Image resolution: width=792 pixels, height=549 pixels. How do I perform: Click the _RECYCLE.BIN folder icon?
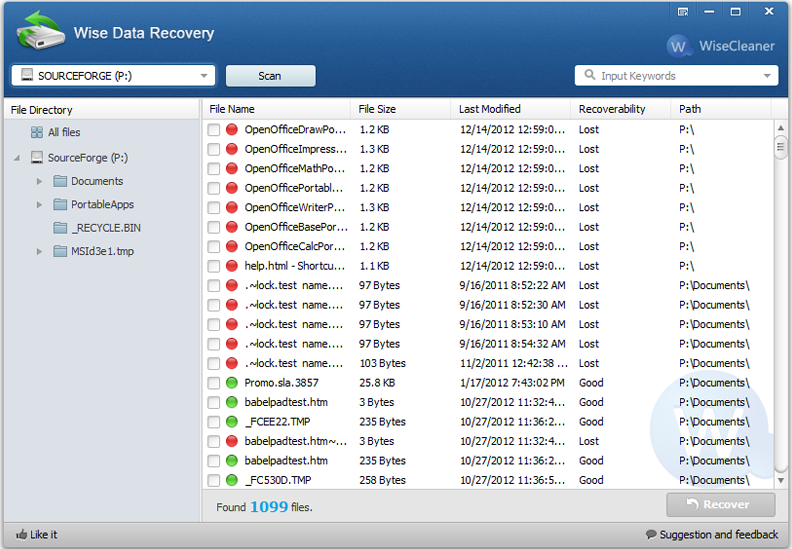(x=60, y=228)
